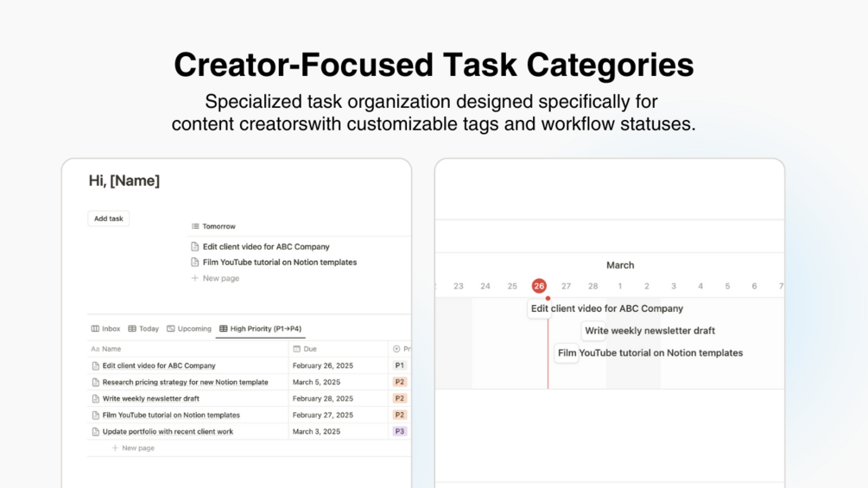Switch to the Today tab

143,329
